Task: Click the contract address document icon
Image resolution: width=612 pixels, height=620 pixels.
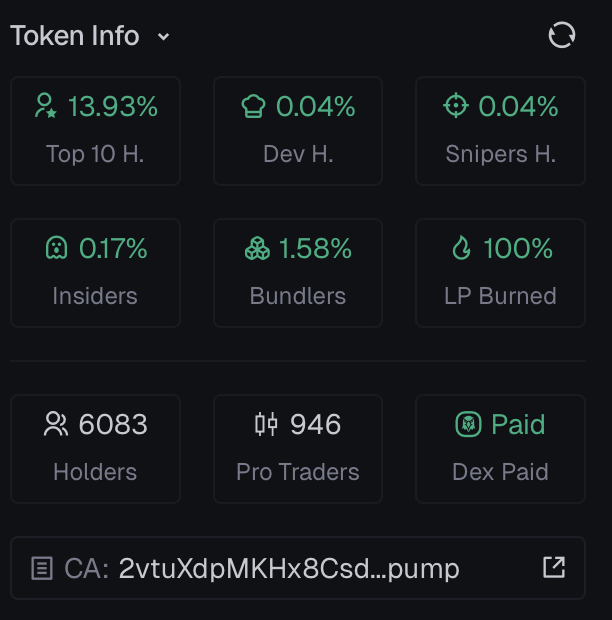Action: [x=42, y=569]
